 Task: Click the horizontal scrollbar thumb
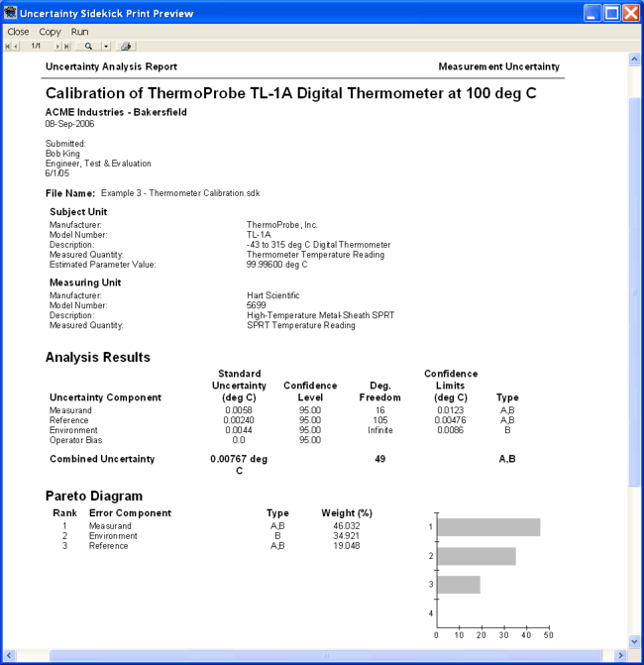(326, 655)
